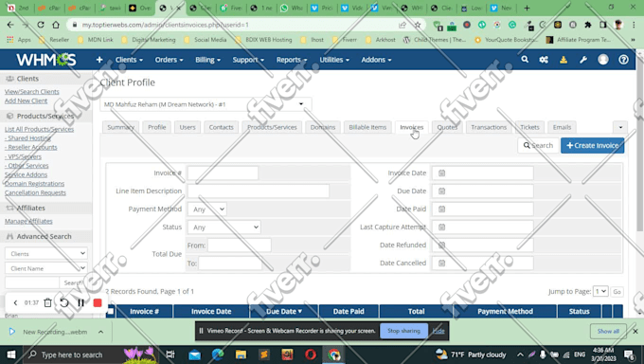This screenshot has width=644, height=364.
Task: Open the help question mark icon
Action: pyautogui.click(x=623, y=60)
